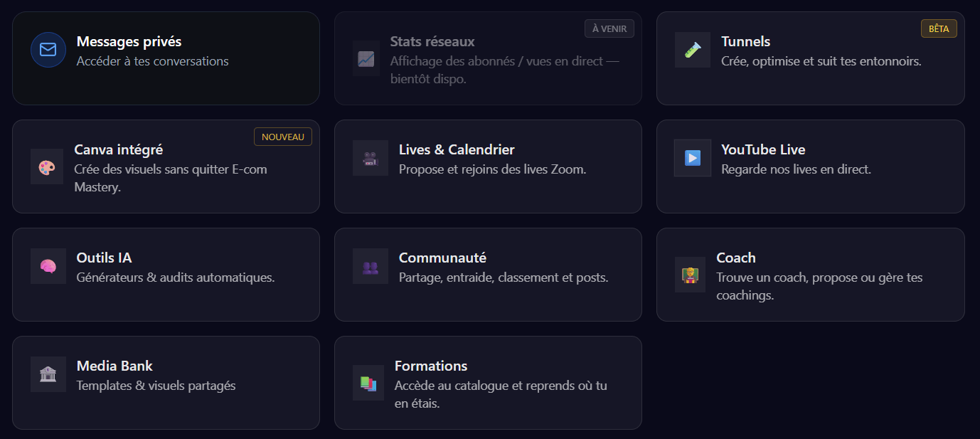Click the BÊTA badge on Tunnels
The height and width of the screenshot is (439, 980).
pos(939,28)
